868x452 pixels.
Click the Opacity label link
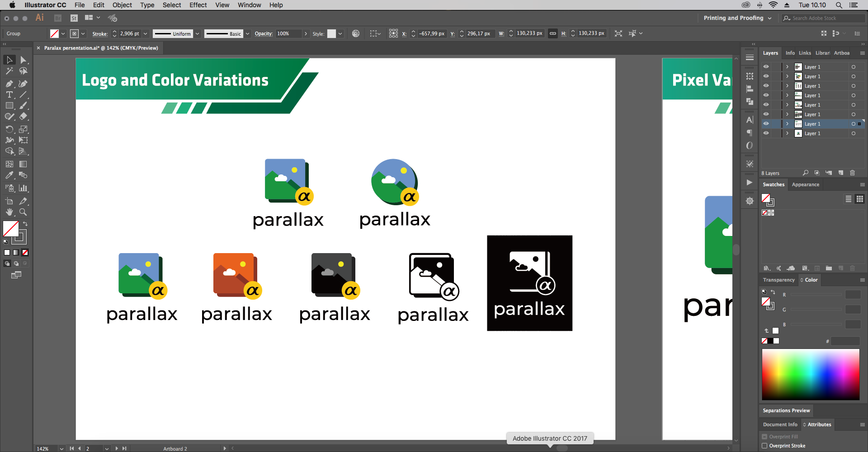point(264,33)
